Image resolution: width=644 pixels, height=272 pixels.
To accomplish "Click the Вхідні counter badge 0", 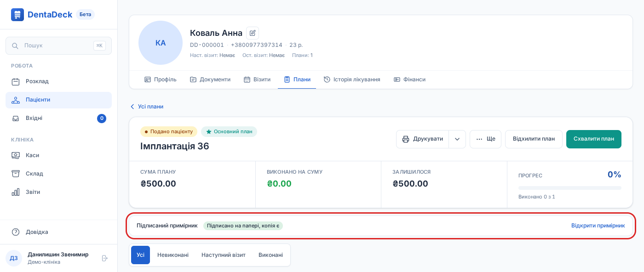I will pos(102,119).
